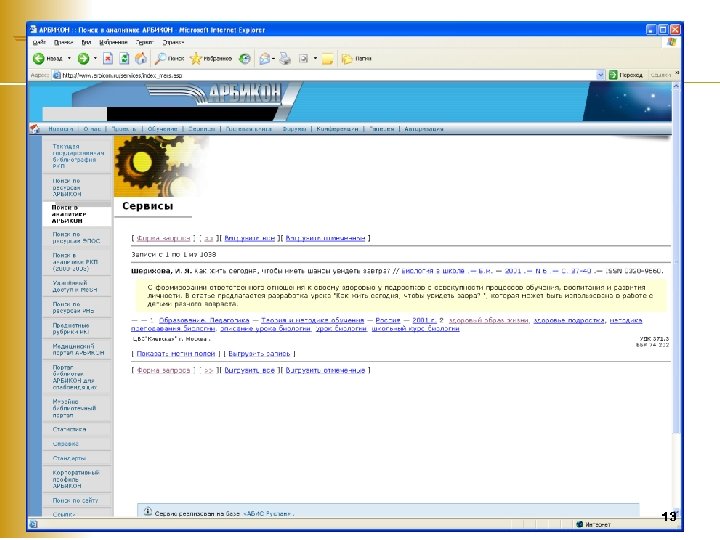Expand the Mail icon dropdown arrow
Viewport: 720px width, 540px height.
[274, 58]
